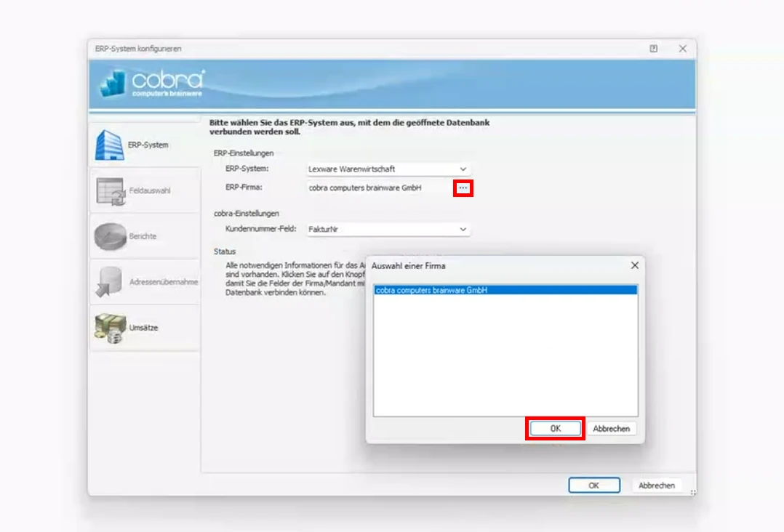Image resolution: width=784 pixels, height=532 pixels.
Task: Cancel the Auswahl einer Firma dialog
Action: pos(611,429)
